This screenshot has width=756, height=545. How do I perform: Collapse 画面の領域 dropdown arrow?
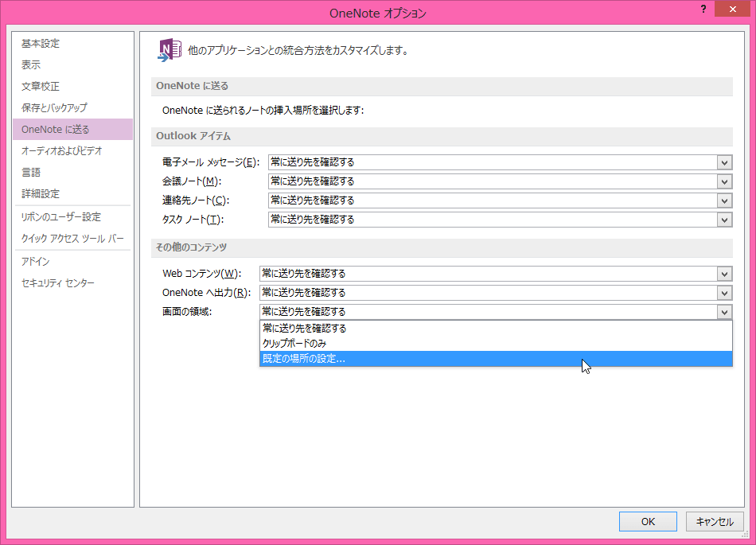click(x=724, y=312)
